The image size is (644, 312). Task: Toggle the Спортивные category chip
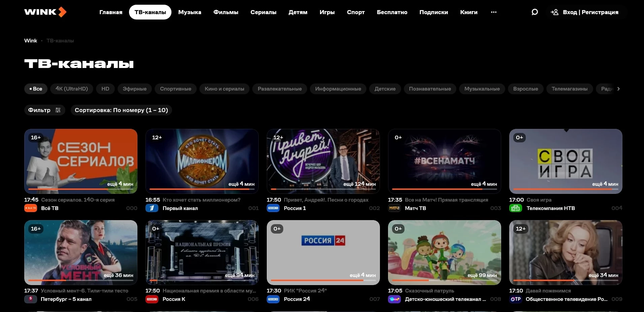pyautogui.click(x=175, y=89)
